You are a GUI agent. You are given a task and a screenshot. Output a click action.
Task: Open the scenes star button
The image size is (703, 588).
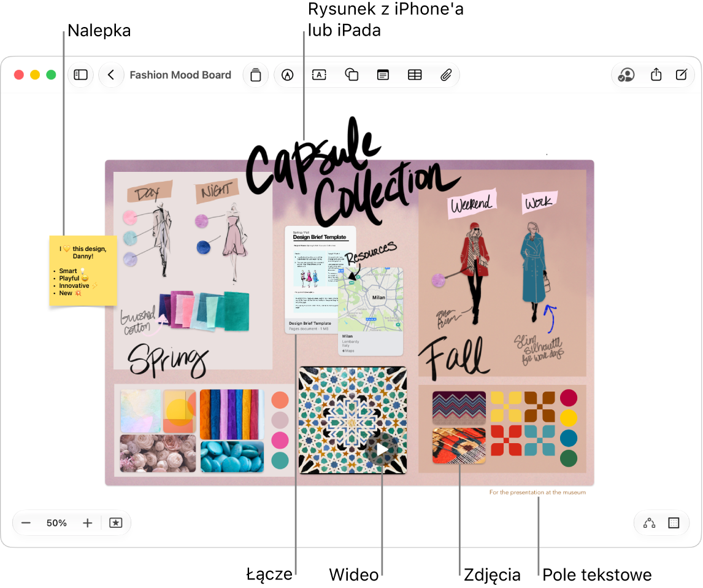click(116, 523)
